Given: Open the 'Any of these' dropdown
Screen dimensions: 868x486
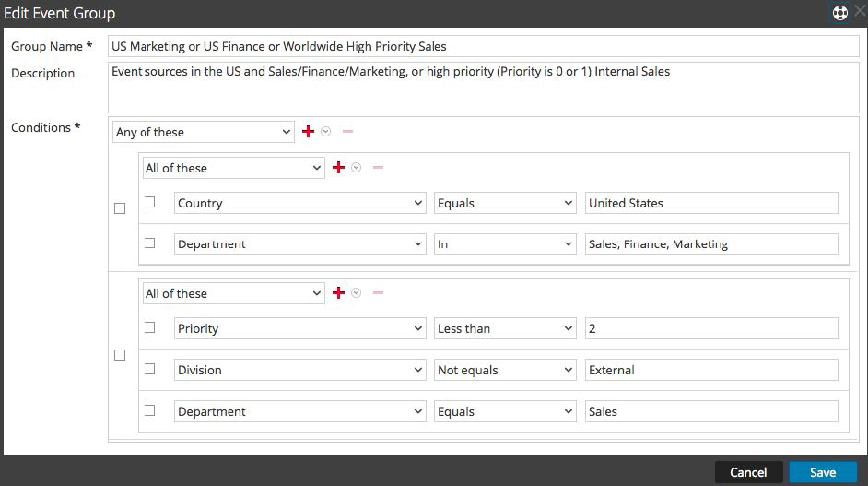Looking at the screenshot, I should point(203,132).
